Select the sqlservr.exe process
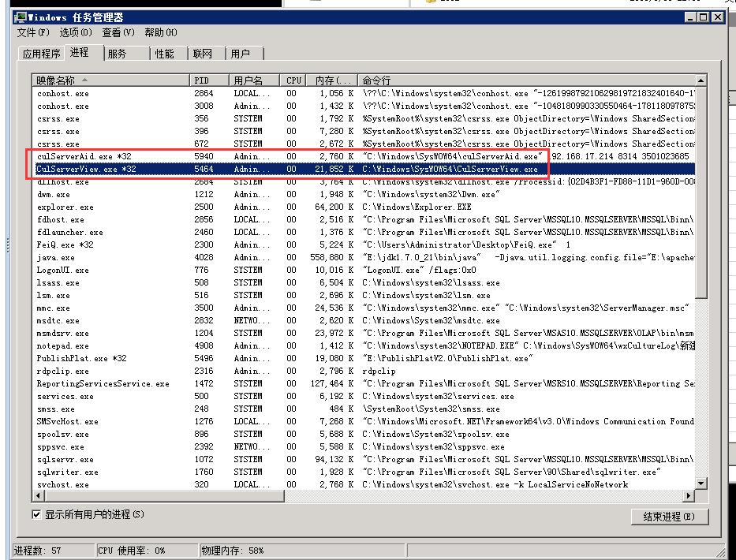This screenshot has height=560, width=736. 364,460
